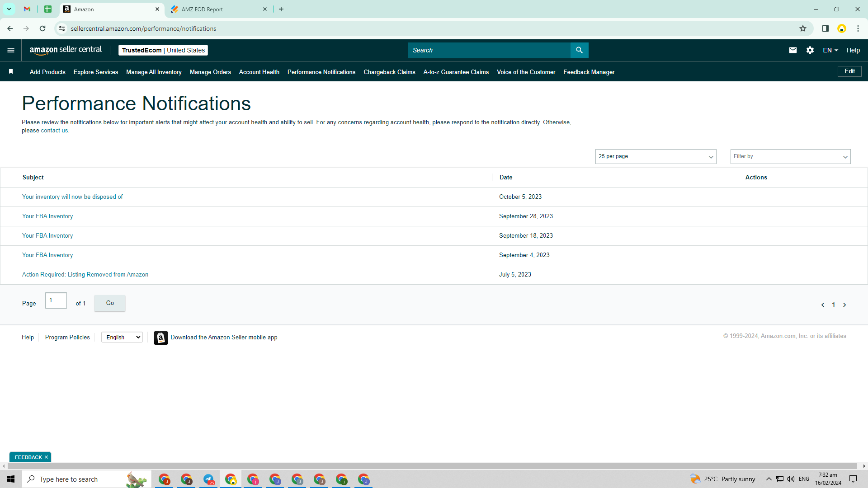Open the hamburger navigation menu

click(11, 50)
